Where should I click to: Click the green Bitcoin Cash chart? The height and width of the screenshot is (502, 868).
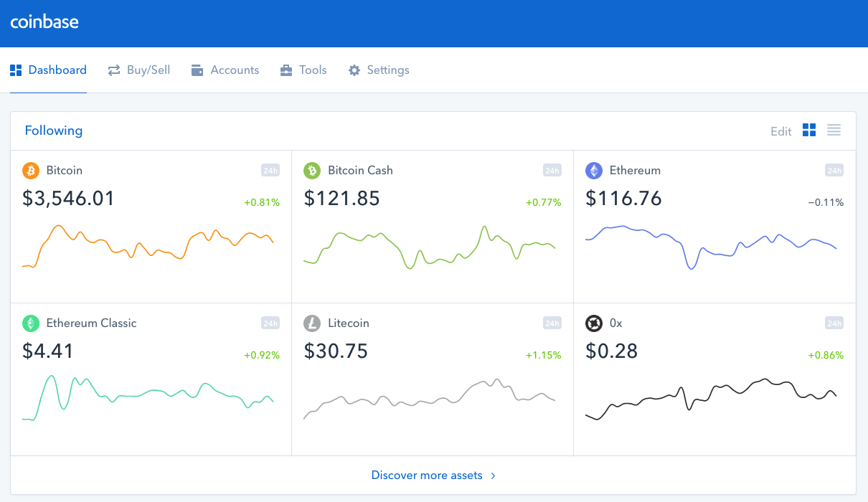pyautogui.click(x=430, y=247)
